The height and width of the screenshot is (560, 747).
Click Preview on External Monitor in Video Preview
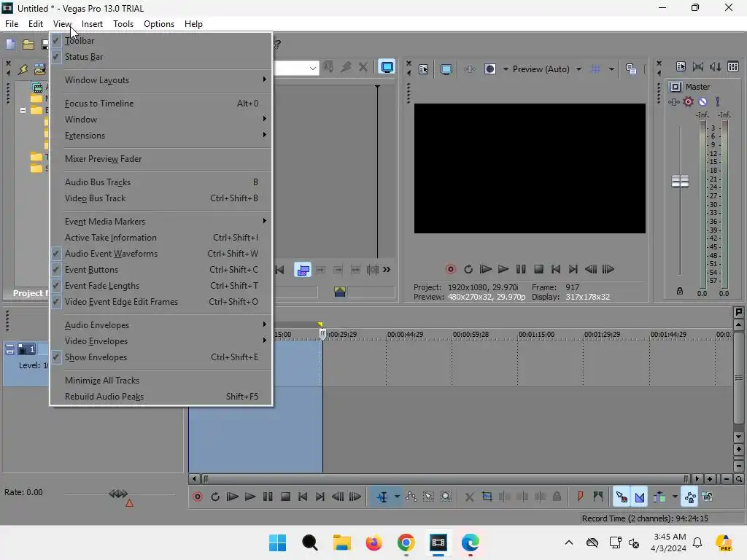click(x=446, y=69)
